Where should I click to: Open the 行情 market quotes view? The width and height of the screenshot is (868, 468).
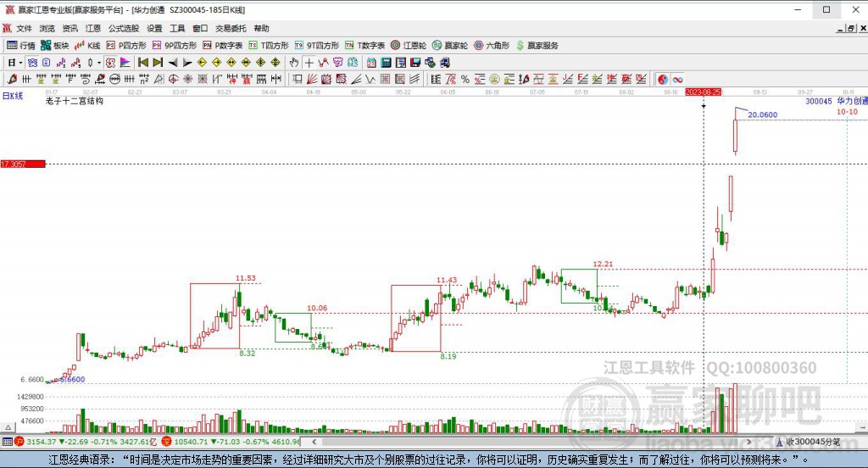[x=21, y=46]
